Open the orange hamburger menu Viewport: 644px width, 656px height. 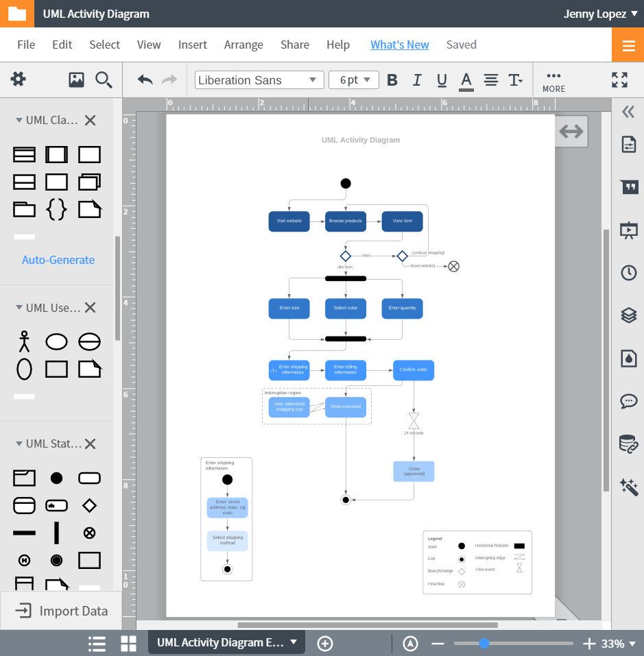tap(628, 45)
